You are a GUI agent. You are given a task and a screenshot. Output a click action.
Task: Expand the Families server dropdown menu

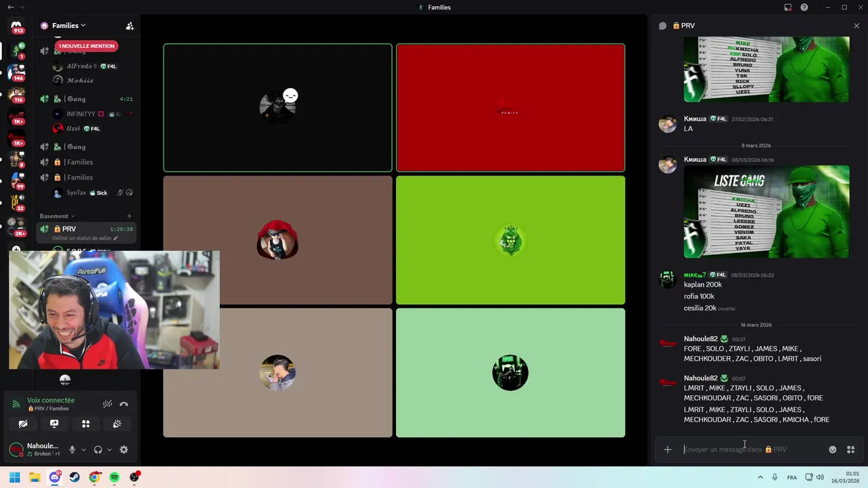(68, 26)
